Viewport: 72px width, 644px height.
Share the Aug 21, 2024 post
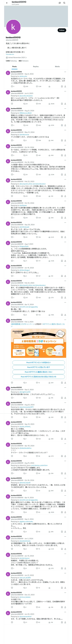tap(65, 125)
